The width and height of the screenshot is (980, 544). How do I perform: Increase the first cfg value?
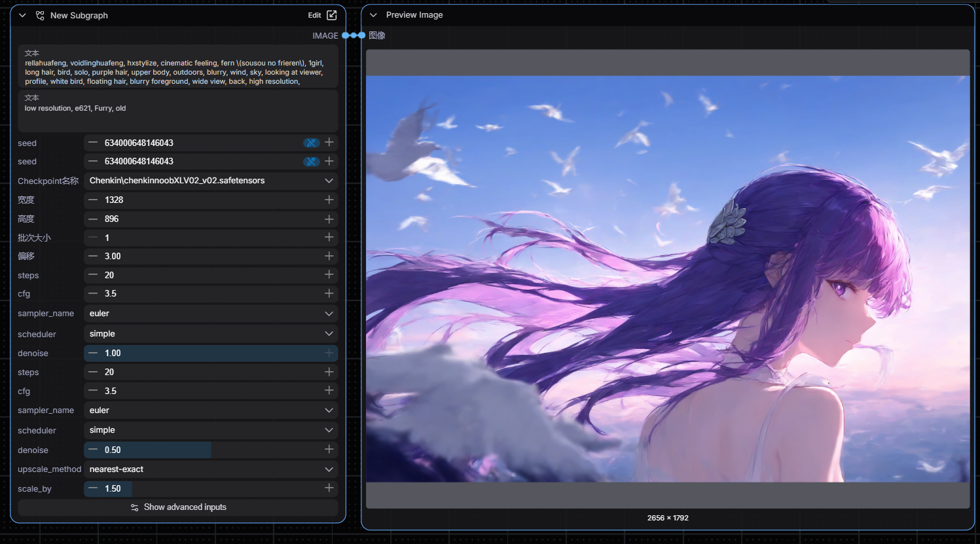(329, 293)
